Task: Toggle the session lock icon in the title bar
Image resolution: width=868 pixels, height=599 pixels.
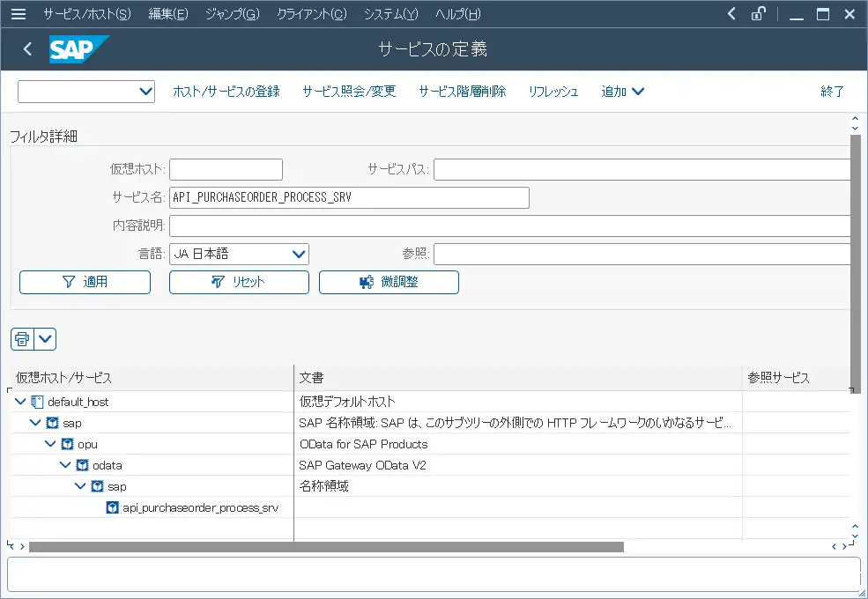Action: [x=759, y=13]
